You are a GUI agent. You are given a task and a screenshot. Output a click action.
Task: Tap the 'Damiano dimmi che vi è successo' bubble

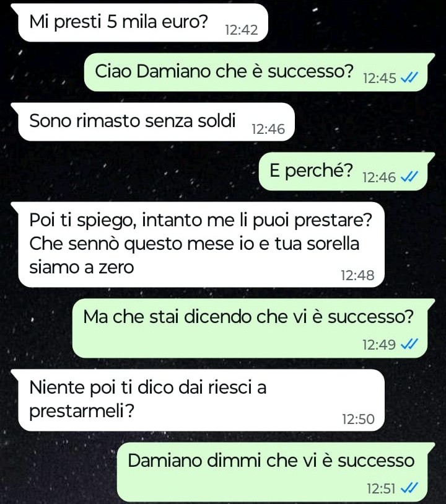click(273, 472)
